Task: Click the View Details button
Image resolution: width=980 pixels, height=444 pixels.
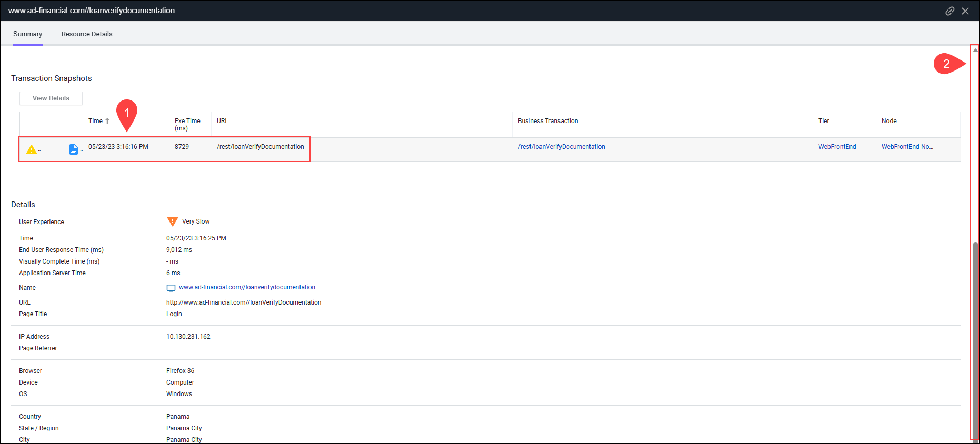Action: (51, 98)
